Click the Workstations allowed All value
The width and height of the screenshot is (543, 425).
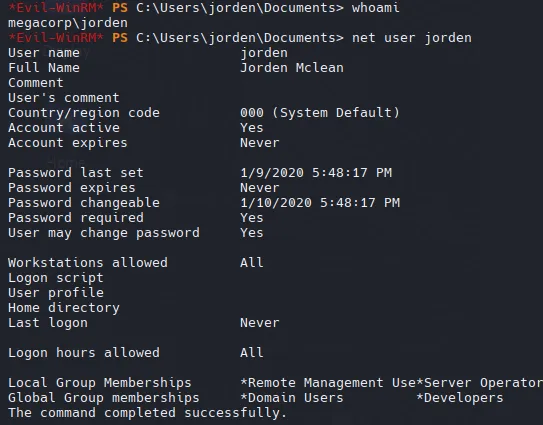(x=252, y=263)
